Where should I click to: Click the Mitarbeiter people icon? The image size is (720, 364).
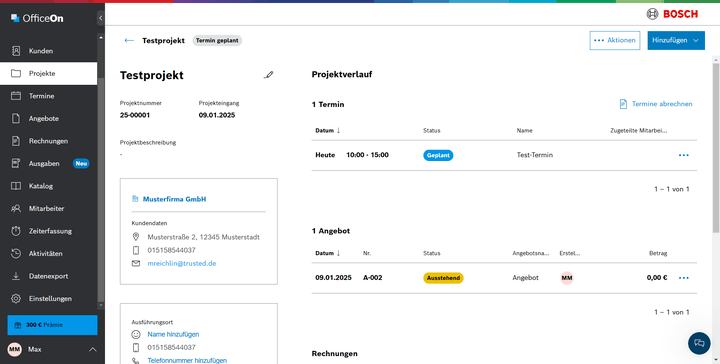(16, 208)
